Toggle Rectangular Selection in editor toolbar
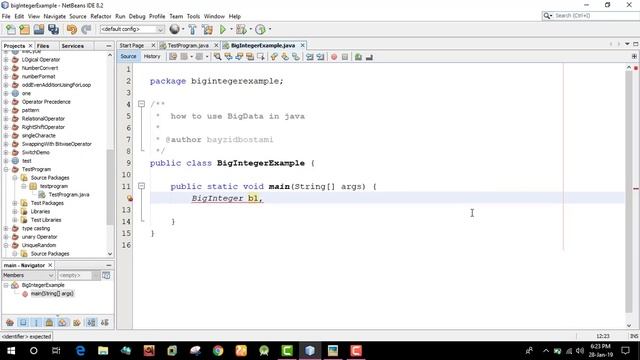 pos(260,57)
